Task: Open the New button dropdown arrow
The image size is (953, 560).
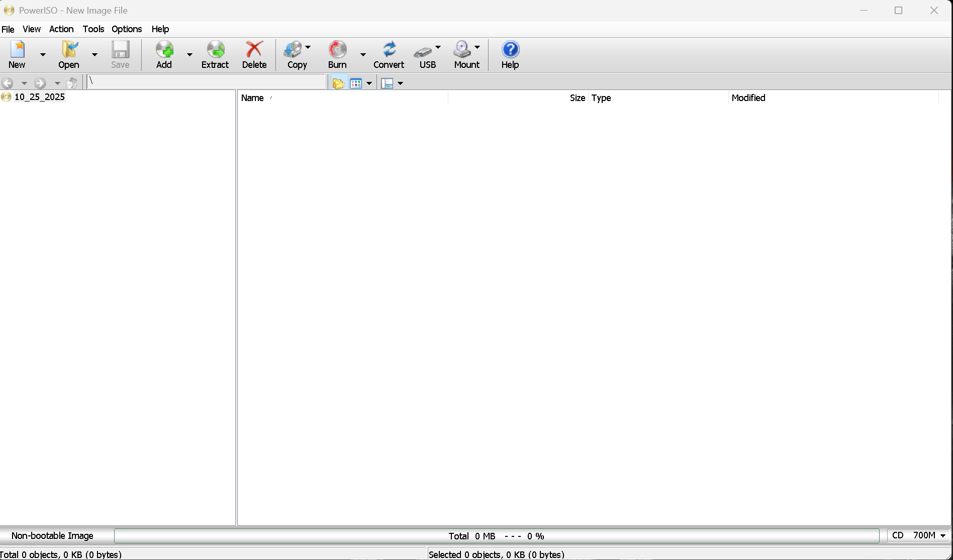Action: (43, 54)
